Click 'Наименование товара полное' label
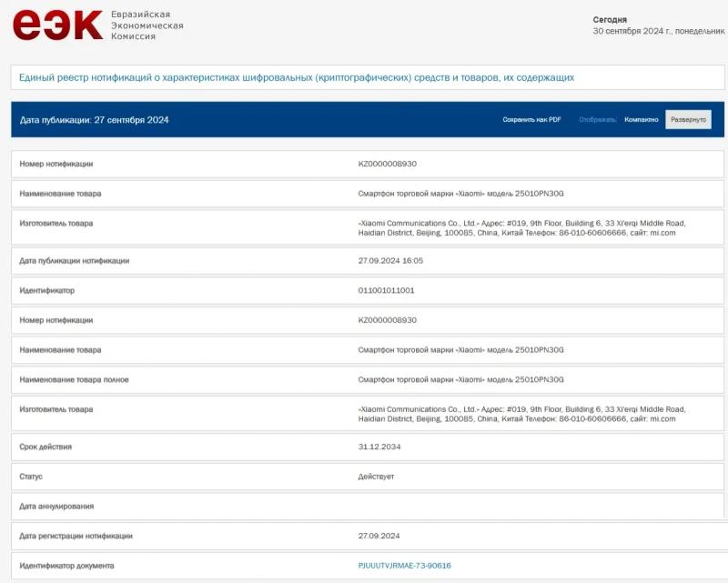 [x=75, y=379]
